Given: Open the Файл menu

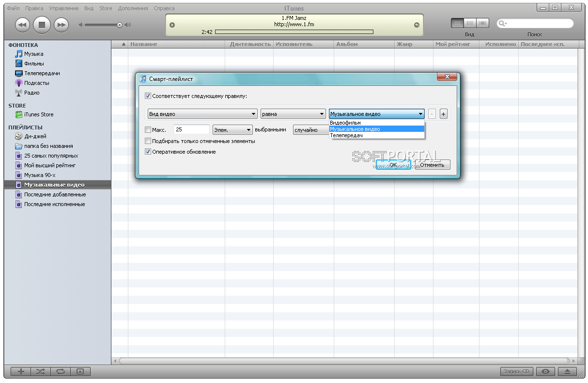Looking at the screenshot, I should pos(14,8).
